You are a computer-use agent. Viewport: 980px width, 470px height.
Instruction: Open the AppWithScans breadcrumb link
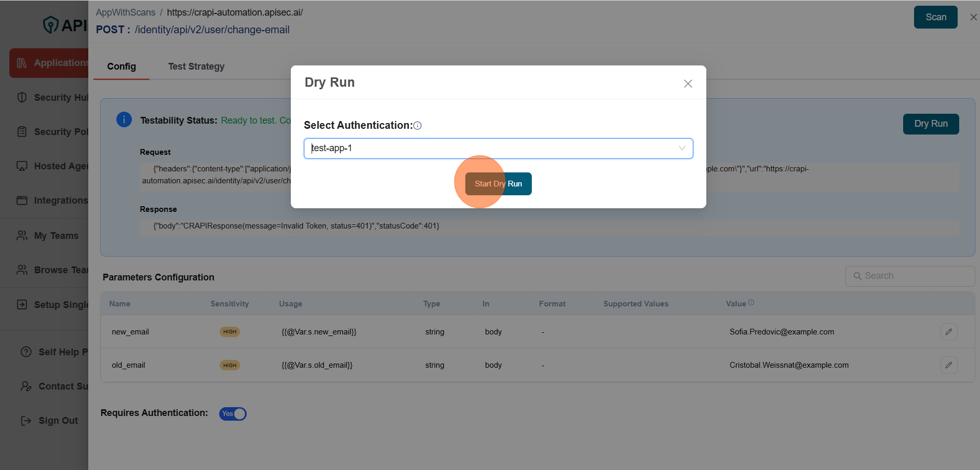[x=125, y=12]
